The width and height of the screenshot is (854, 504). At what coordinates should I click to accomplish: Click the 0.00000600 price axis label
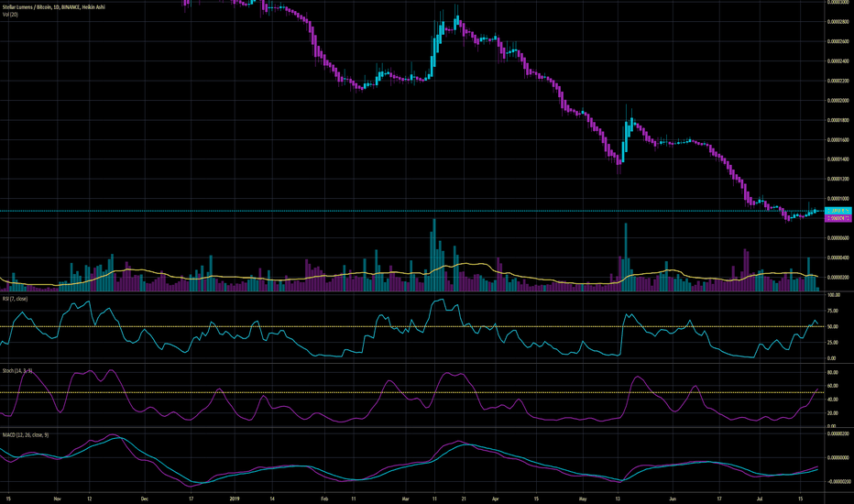838,237
